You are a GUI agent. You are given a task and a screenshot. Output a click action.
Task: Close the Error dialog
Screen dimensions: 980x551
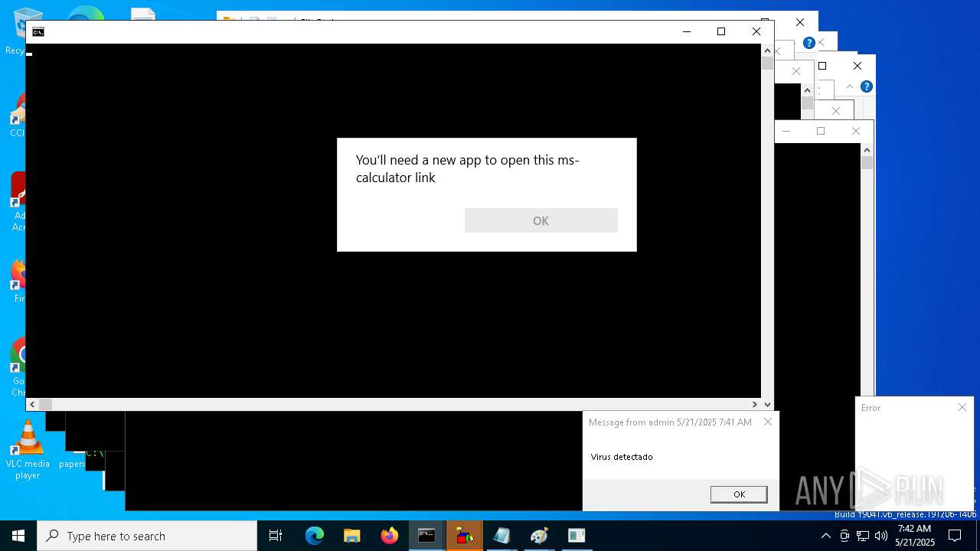[962, 407]
